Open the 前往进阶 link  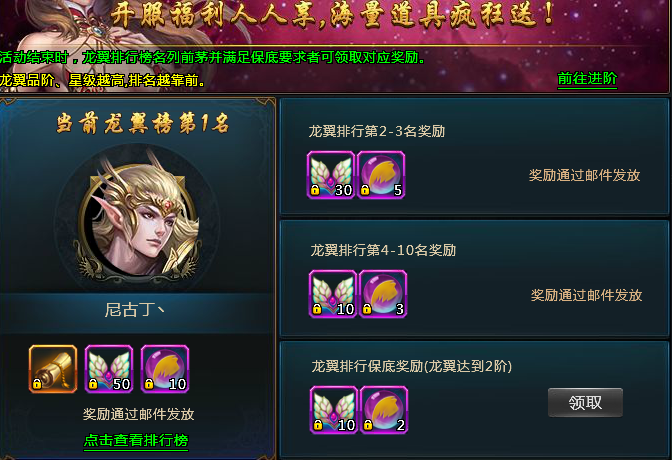[587, 79]
